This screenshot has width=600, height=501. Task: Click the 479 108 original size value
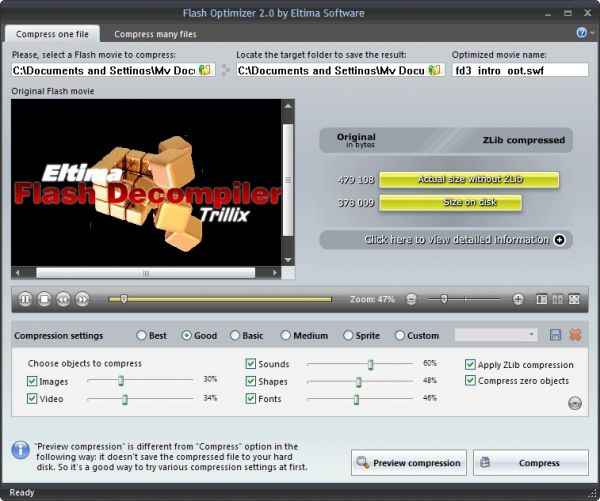[x=356, y=179]
